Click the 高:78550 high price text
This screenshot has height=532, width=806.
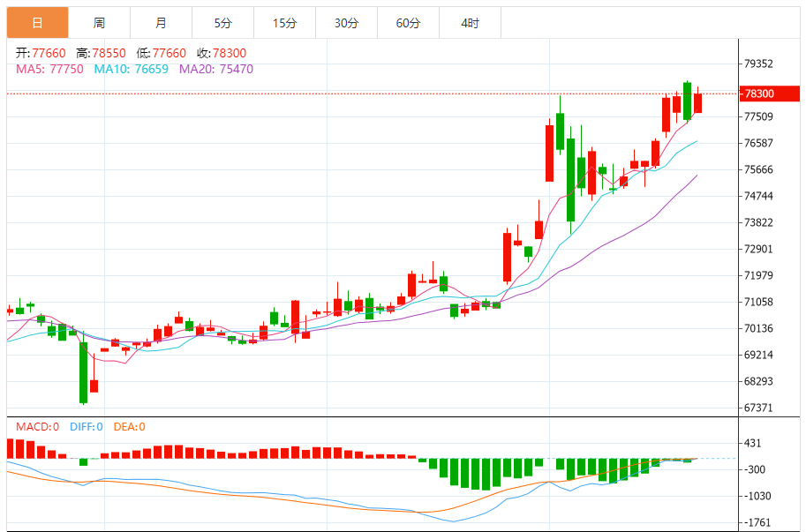101,54
